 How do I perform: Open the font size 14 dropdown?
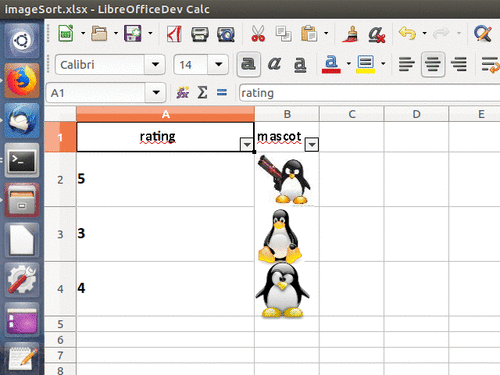click(218, 64)
